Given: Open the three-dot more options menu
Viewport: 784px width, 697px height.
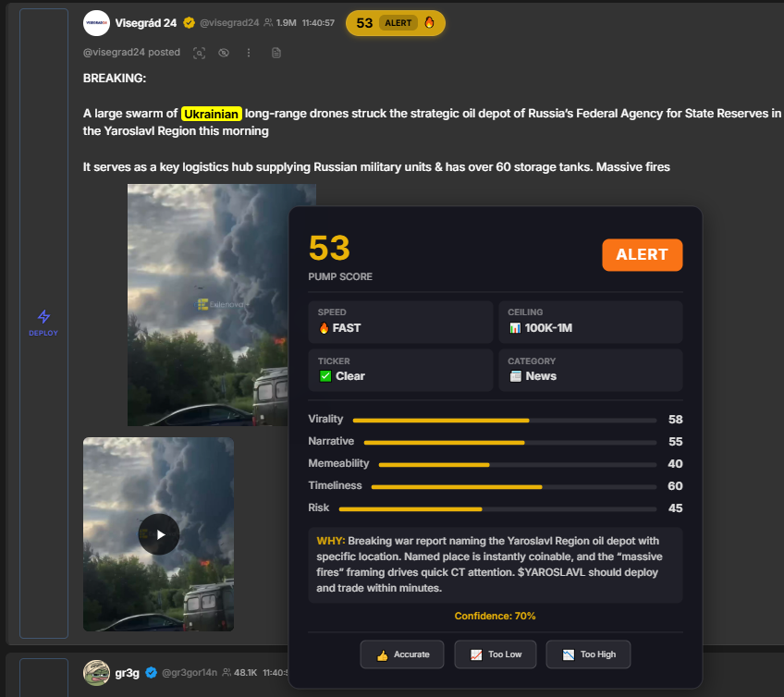Looking at the screenshot, I should (x=249, y=53).
